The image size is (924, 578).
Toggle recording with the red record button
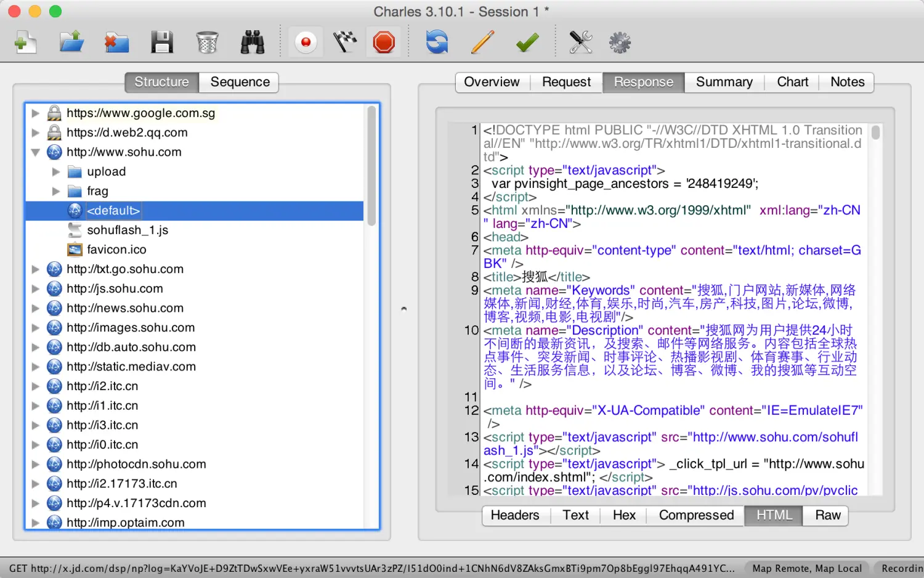point(306,42)
